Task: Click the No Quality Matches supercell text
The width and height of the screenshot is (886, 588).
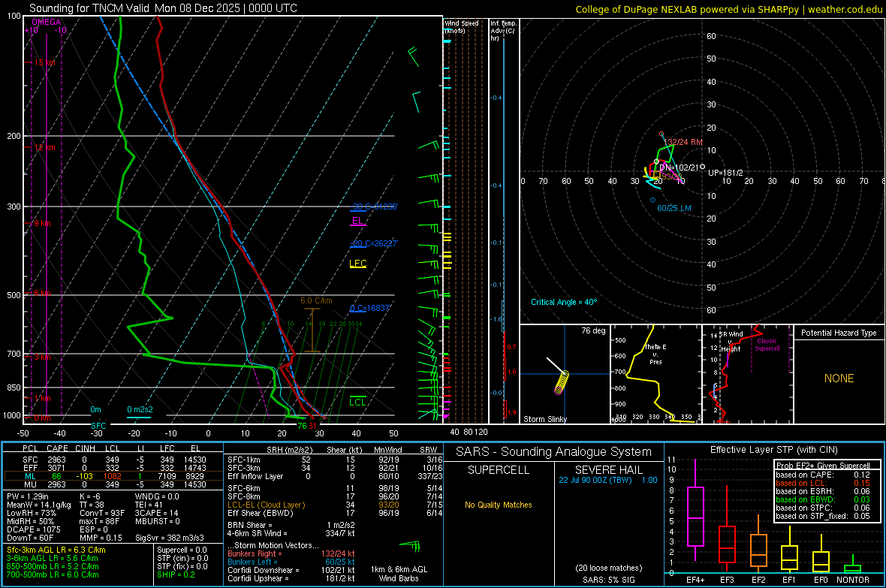Action: tap(499, 505)
